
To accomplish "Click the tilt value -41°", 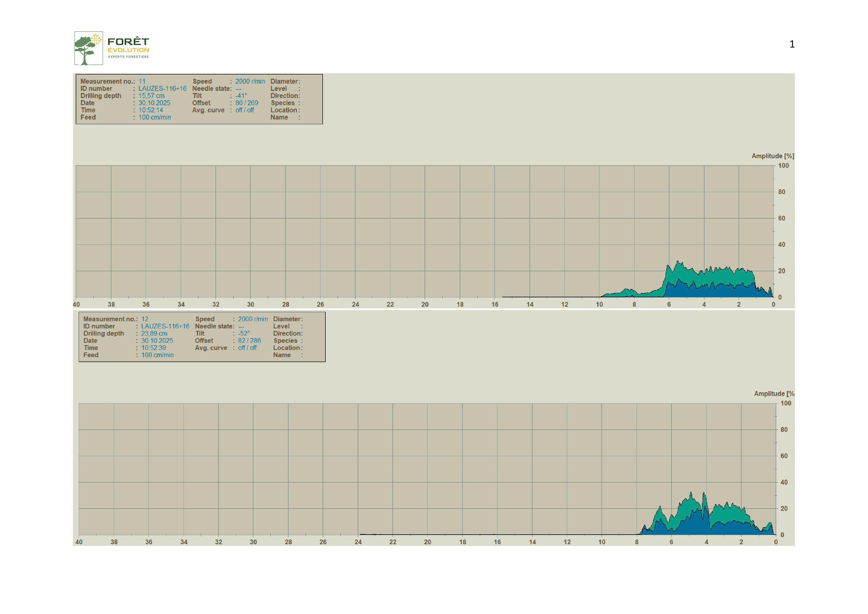I will [241, 96].
